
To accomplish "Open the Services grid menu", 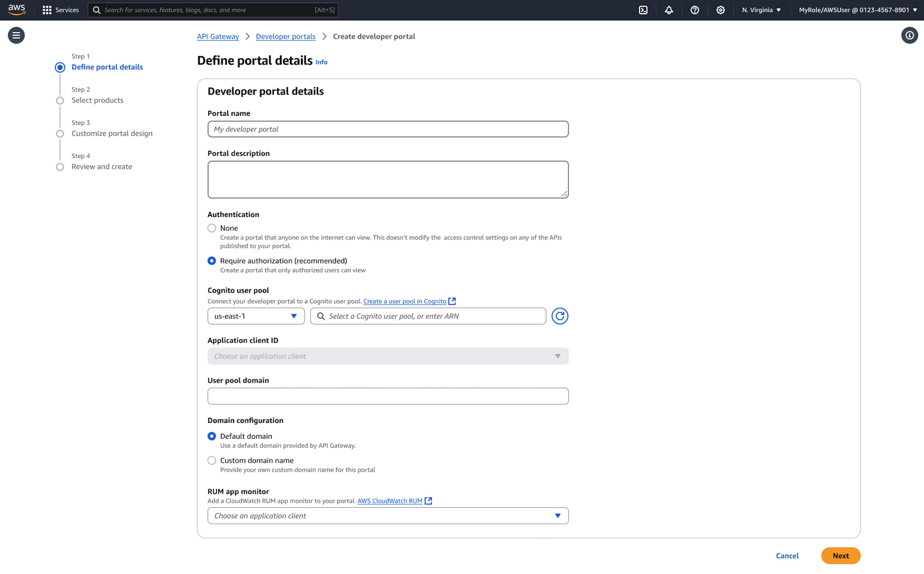I will 60,10.
